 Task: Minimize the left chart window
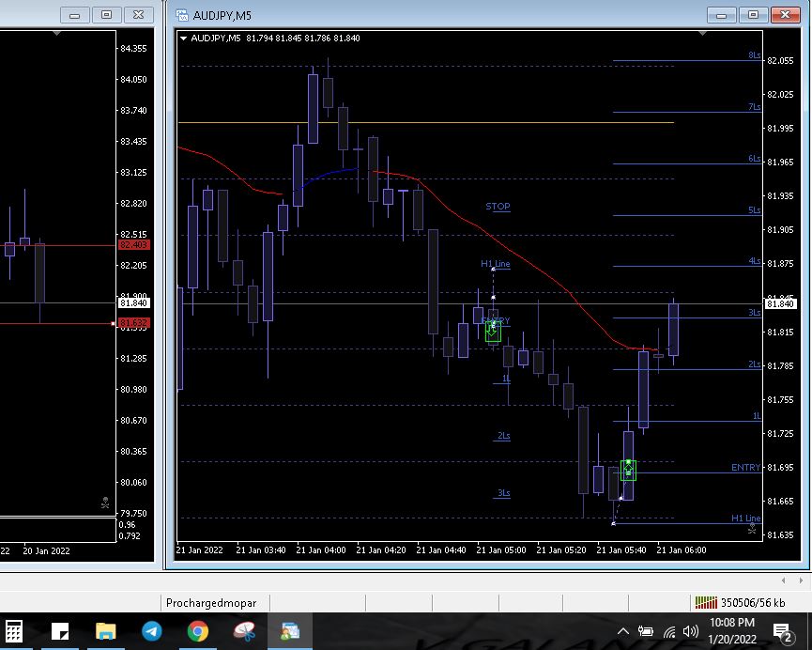point(74,15)
